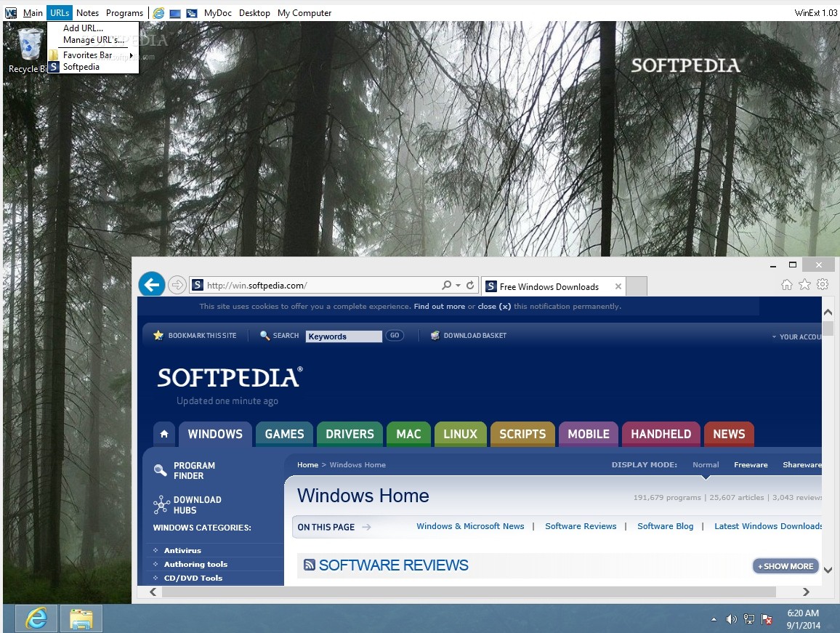
Task: Go back with the browser back arrow
Action: pyautogui.click(x=152, y=285)
